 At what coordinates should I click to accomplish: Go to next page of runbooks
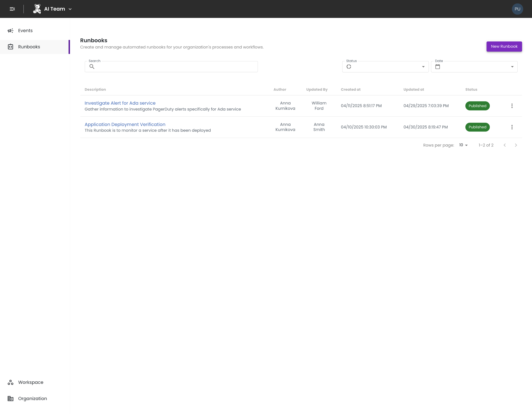[516, 145]
